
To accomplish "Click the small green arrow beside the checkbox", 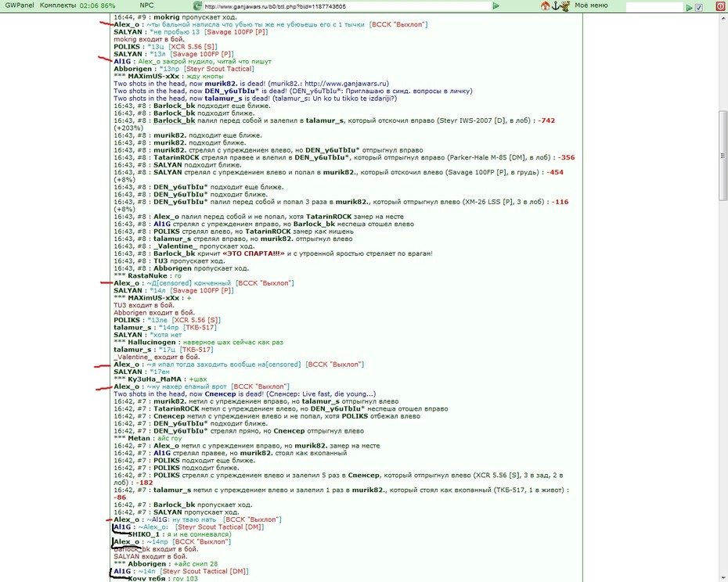I will [x=690, y=7].
